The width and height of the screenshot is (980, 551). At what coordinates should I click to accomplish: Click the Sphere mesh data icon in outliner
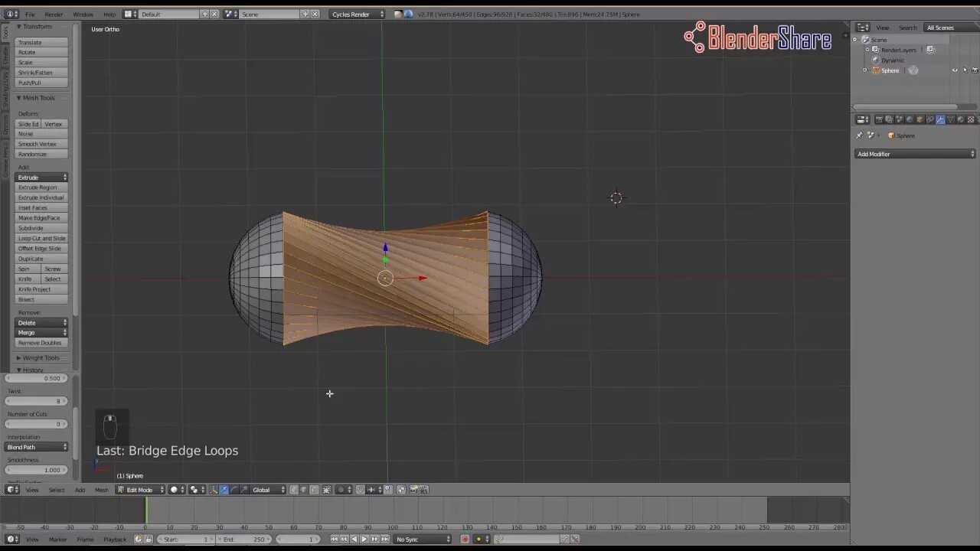point(913,70)
